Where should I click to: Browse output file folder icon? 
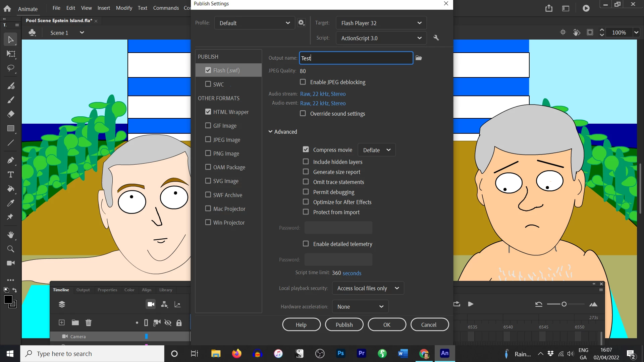[419, 58]
